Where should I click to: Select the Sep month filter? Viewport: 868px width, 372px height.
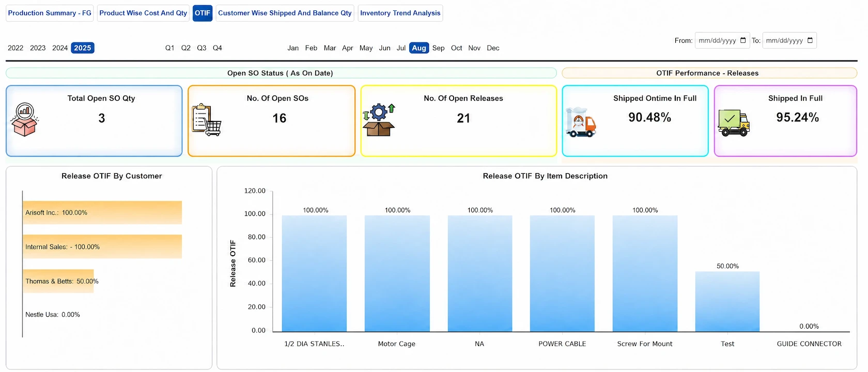pos(438,48)
